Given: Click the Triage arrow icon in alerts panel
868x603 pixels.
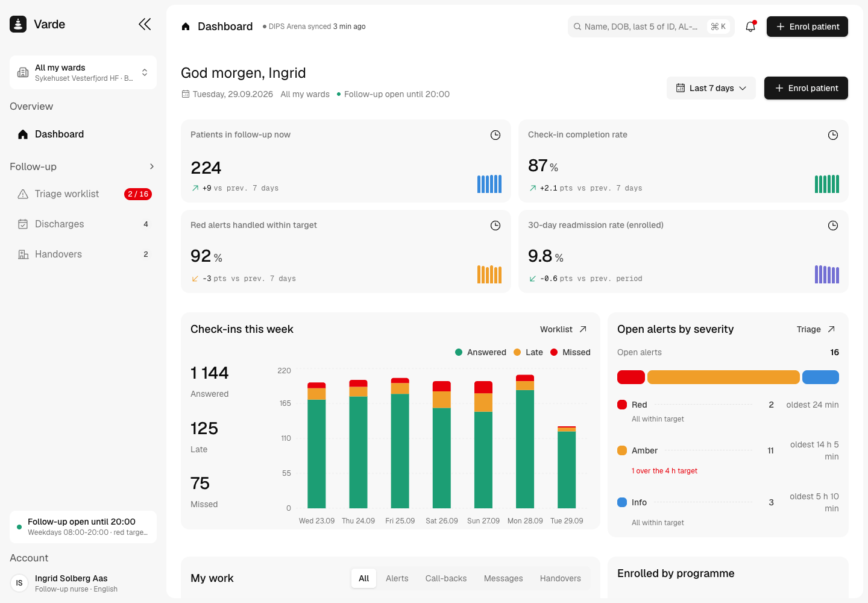Looking at the screenshot, I should tap(831, 329).
